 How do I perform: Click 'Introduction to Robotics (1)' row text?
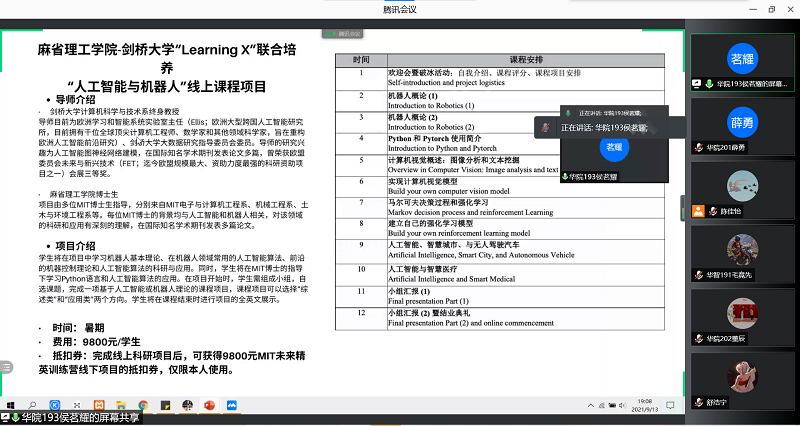pos(431,106)
